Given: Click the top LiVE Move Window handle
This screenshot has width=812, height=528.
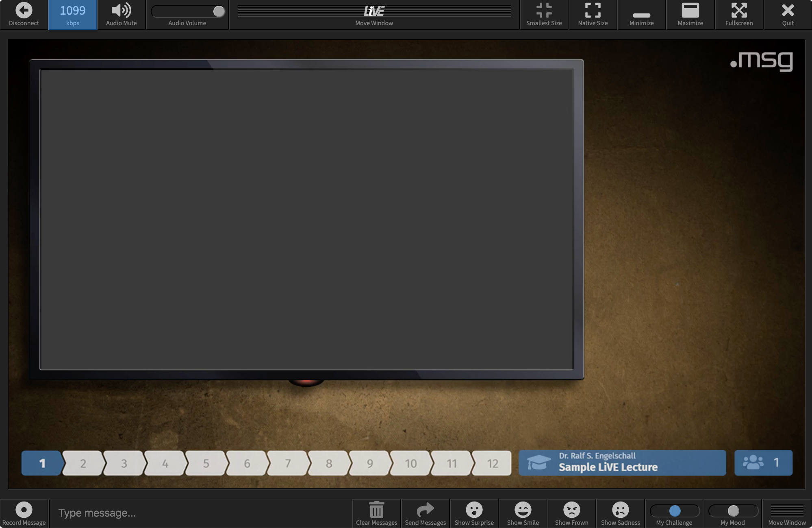Looking at the screenshot, I should pyautogui.click(x=374, y=15).
